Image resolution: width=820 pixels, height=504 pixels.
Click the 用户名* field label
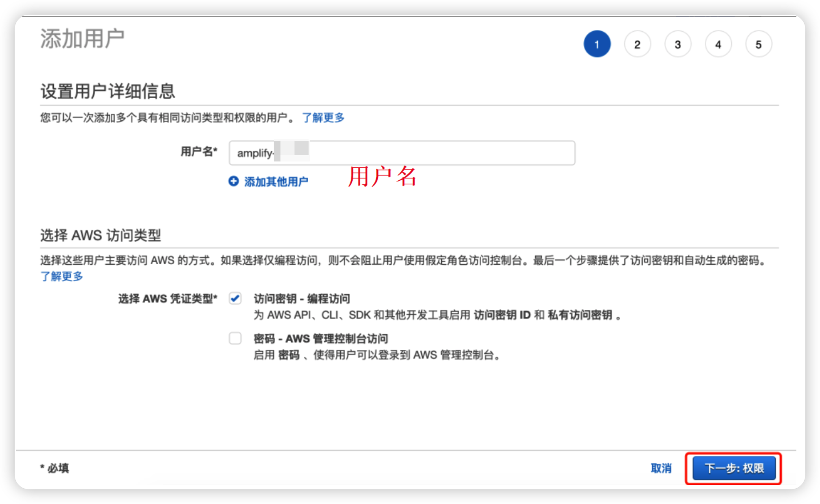pyautogui.click(x=199, y=152)
